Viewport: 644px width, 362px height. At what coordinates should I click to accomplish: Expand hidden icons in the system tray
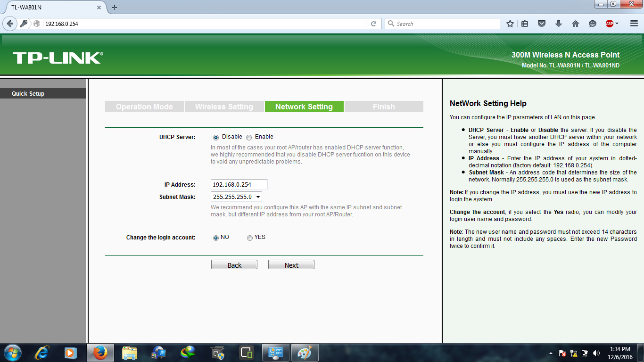coord(550,353)
